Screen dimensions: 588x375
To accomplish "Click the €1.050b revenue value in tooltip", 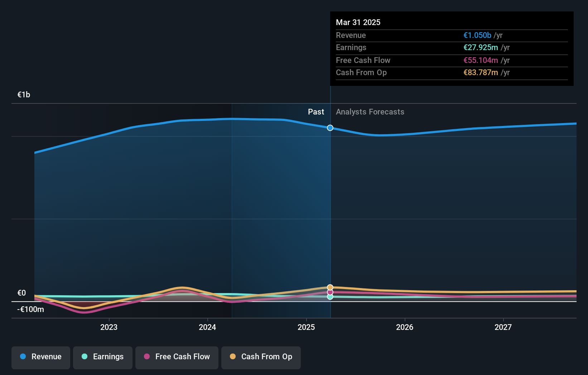I will pyautogui.click(x=477, y=35).
